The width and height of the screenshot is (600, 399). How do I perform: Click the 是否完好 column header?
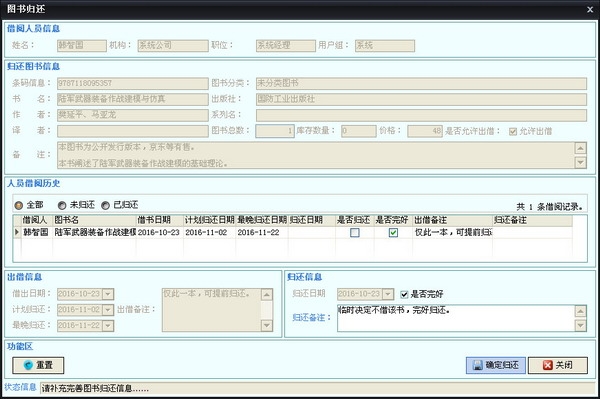(x=393, y=220)
